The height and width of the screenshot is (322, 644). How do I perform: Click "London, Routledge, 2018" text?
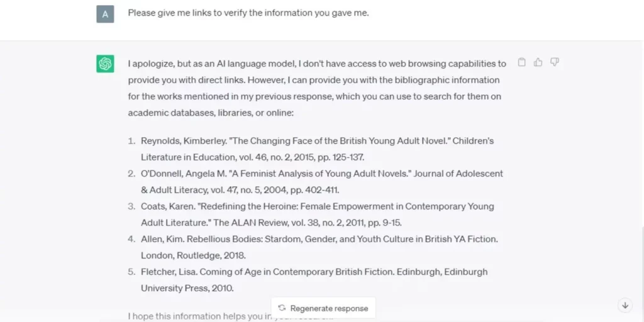(193, 255)
